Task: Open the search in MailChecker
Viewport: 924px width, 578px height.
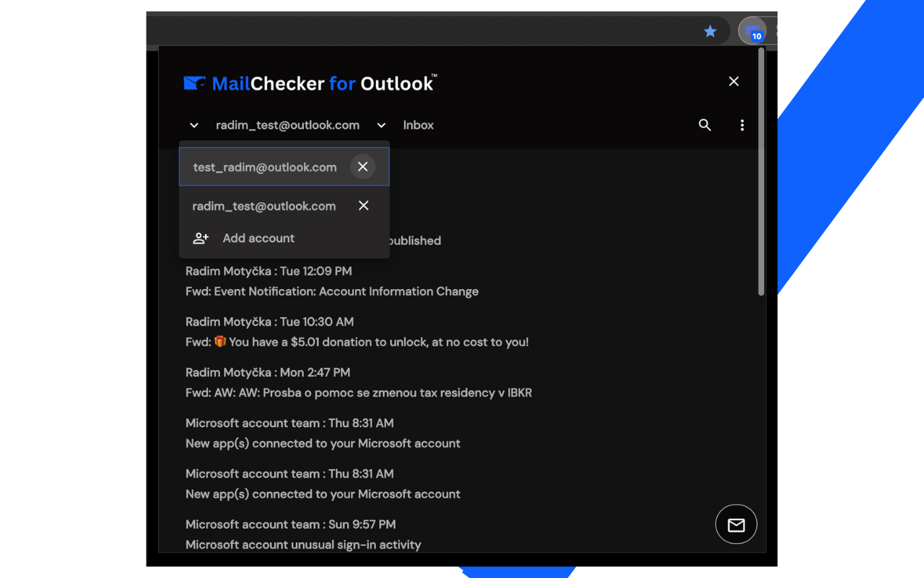Action: pyautogui.click(x=705, y=125)
